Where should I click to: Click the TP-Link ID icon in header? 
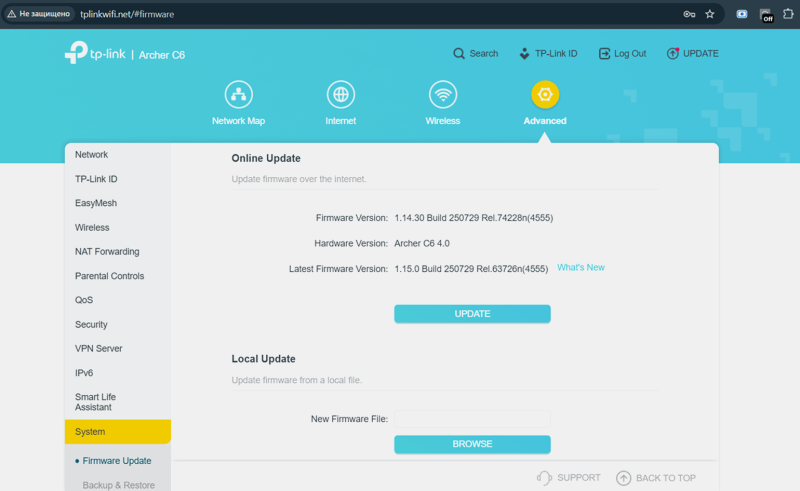524,54
